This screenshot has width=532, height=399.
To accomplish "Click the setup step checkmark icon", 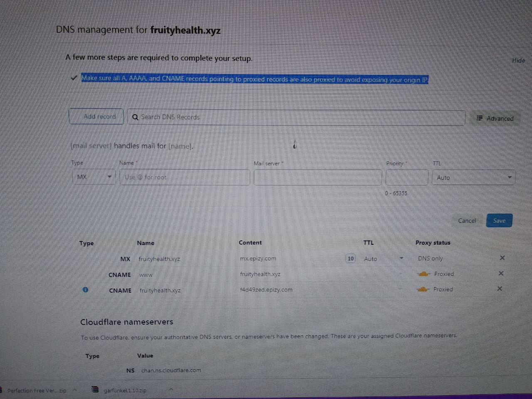I will pos(74,78).
